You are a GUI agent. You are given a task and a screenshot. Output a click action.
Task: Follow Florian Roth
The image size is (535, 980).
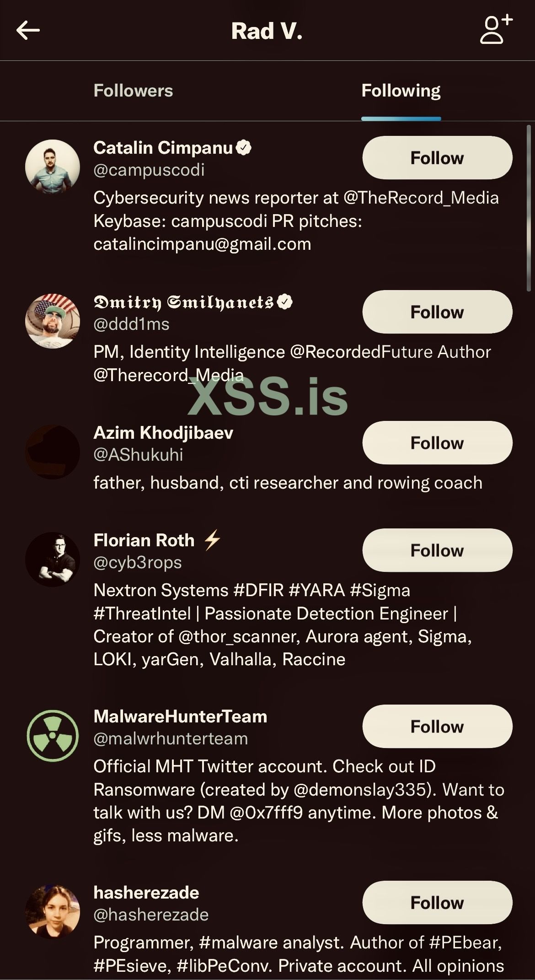[437, 550]
